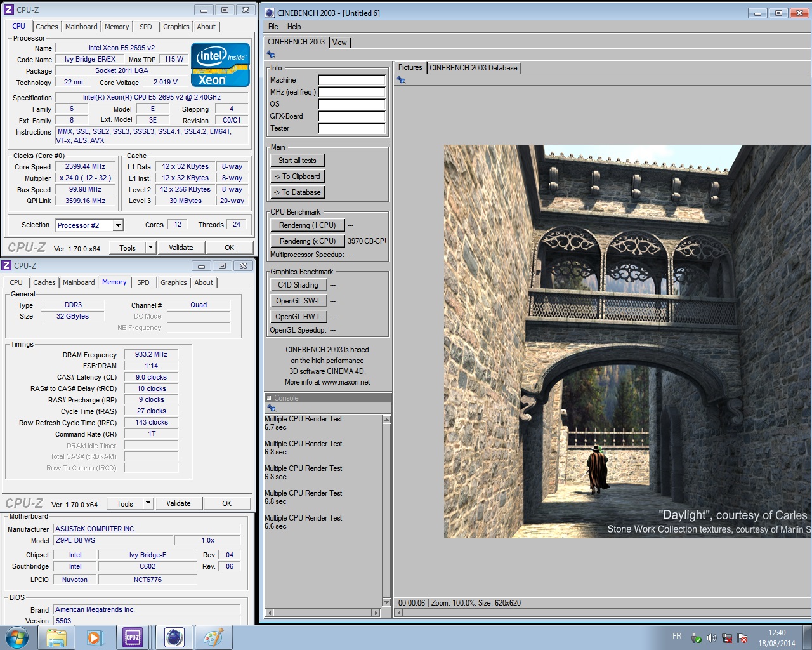The width and height of the screenshot is (812, 650).
Task: Open the SPD tab in the Memory CPU-Z window
Action: 143,282
